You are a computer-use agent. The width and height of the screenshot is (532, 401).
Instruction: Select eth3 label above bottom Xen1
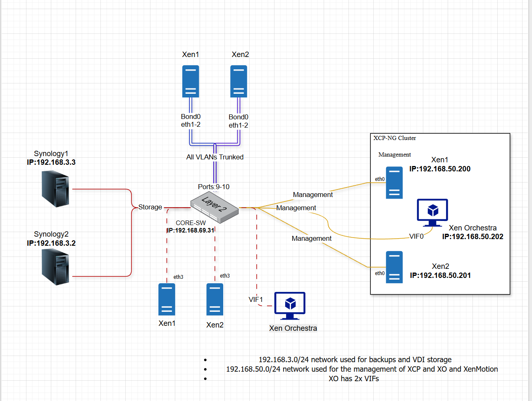(x=178, y=277)
